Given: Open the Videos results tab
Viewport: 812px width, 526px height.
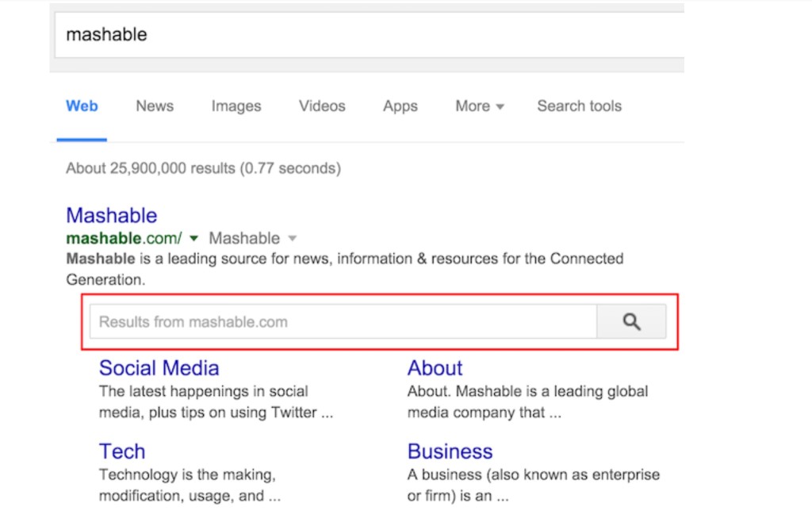Looking at the screenshot, I should click(322, 106).
